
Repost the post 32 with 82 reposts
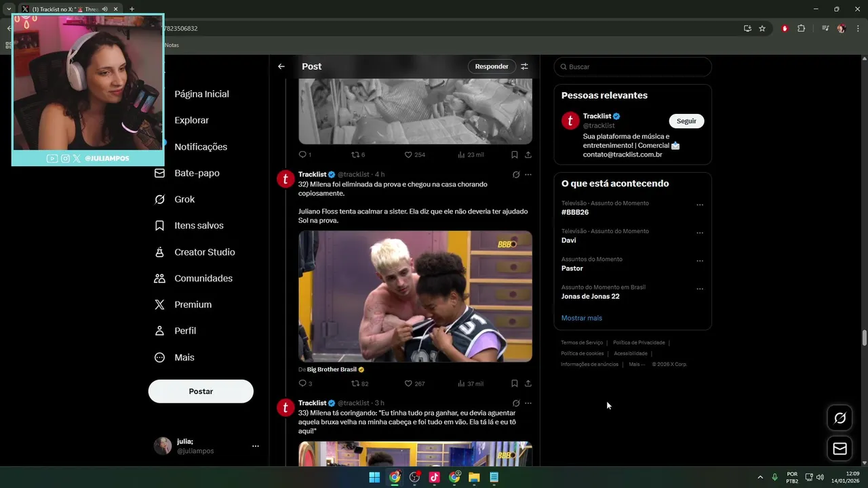tap(359, 384)
